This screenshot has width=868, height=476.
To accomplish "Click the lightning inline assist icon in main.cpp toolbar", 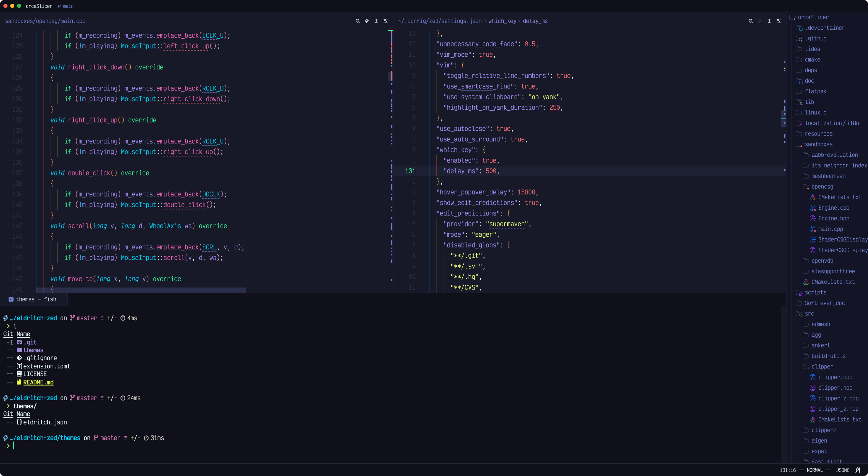I will click(367, 21).
